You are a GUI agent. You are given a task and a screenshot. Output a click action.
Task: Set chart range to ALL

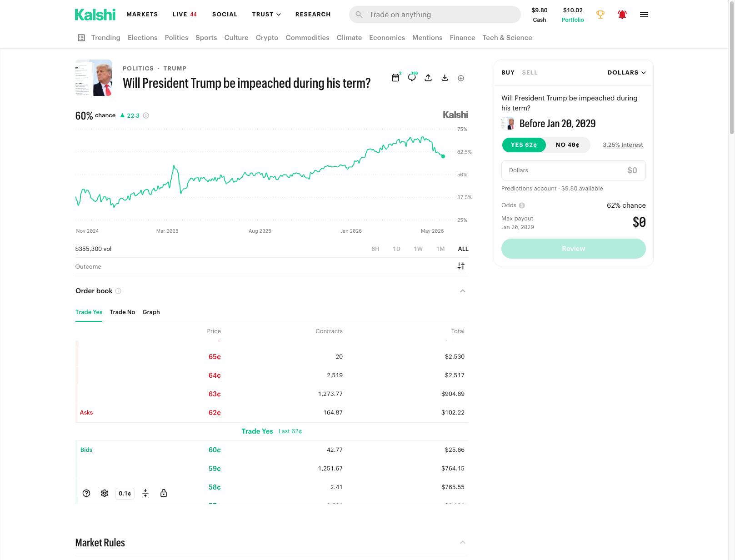point(463,249)
